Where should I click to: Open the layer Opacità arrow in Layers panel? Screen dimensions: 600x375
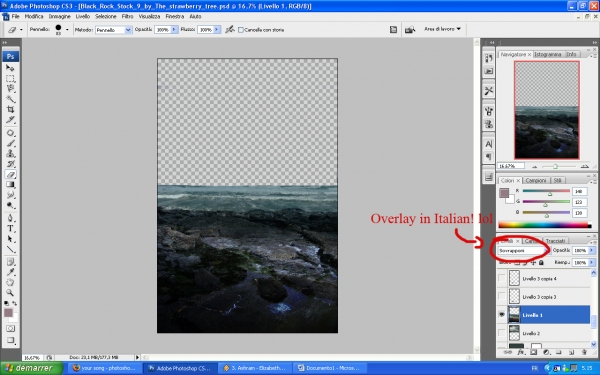coord(592,250)
